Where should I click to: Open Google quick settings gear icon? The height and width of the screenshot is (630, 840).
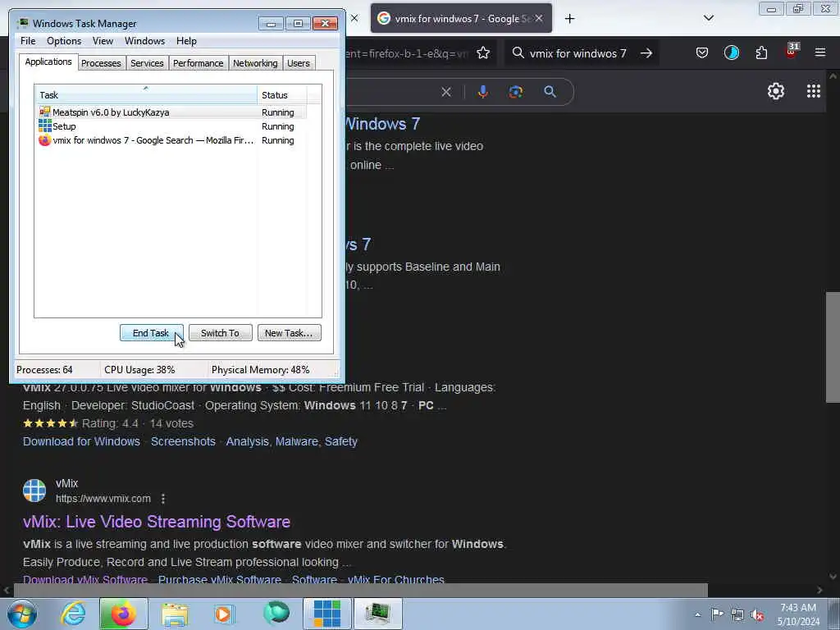pyautogui.click(x=776, y=91)
